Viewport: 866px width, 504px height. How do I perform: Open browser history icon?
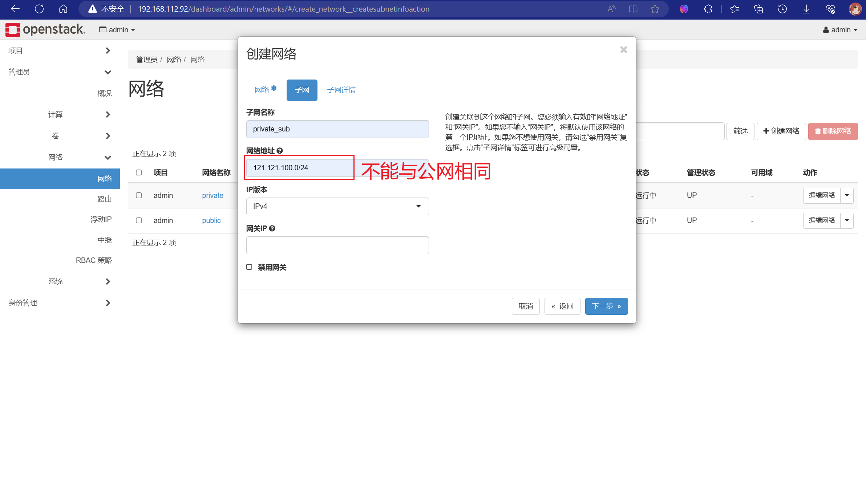782,9
